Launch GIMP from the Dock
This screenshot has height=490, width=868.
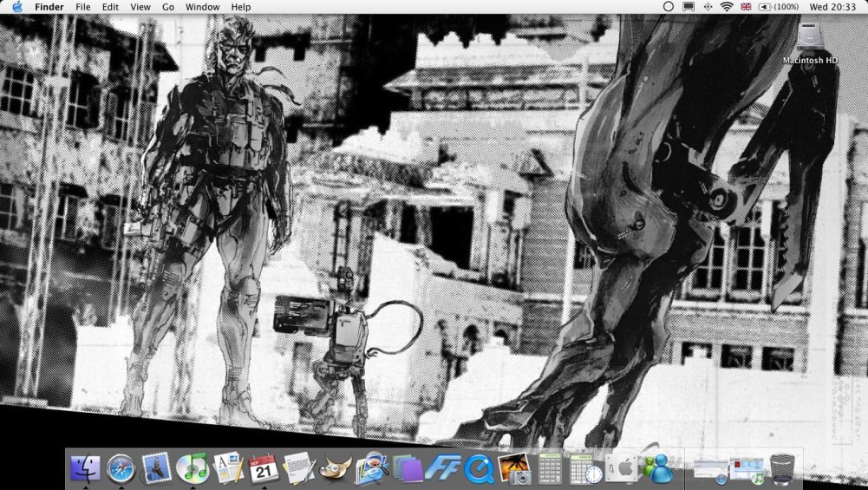tap(336, 468)
